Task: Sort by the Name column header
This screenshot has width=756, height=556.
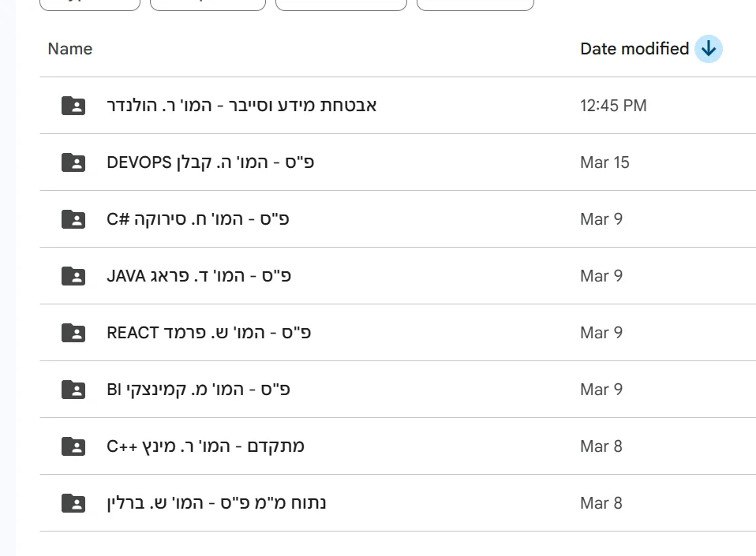Action: [70, 49]
